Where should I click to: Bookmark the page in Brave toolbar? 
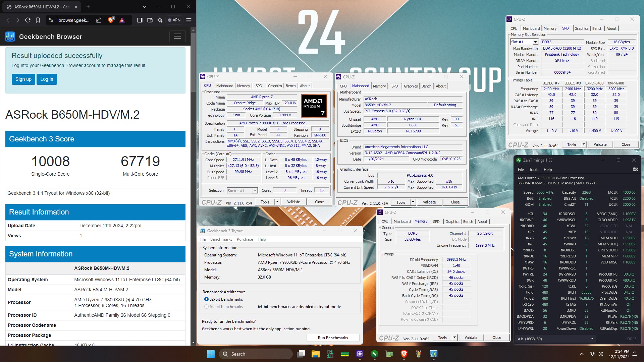(x=38, y=20)
